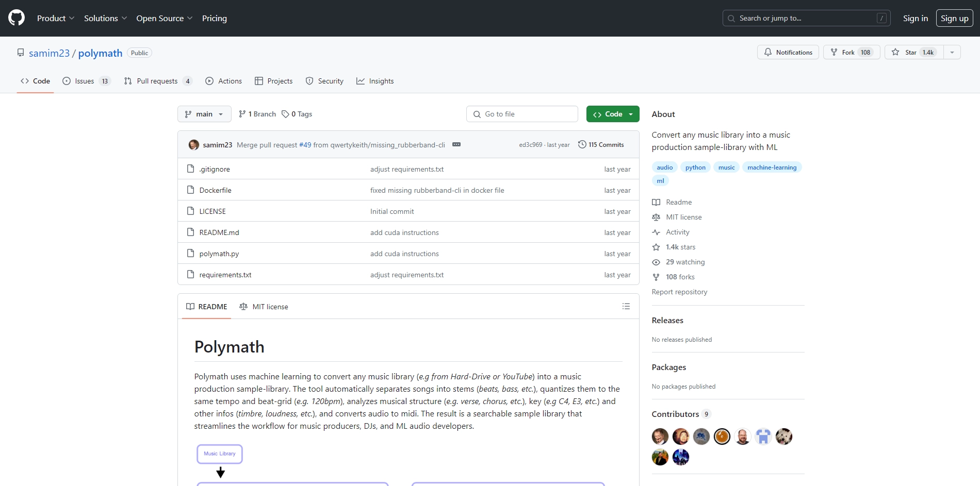
Task: Open the polymath repository link
Action: [x=100, y=53]
